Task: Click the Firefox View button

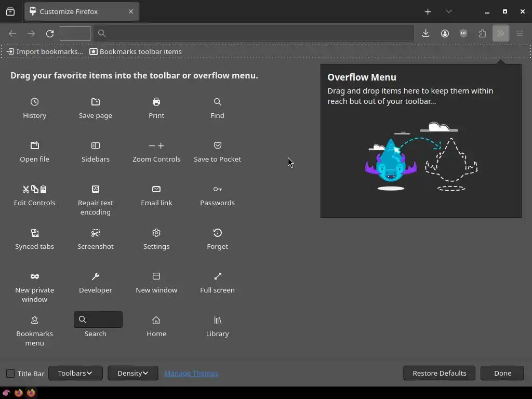Action: point(10,12)
